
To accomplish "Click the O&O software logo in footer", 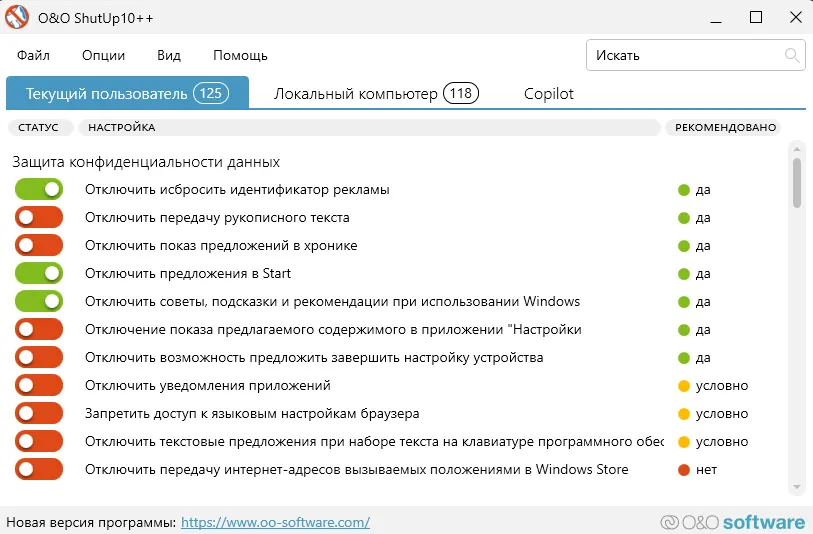I will [x=732, y=522].
